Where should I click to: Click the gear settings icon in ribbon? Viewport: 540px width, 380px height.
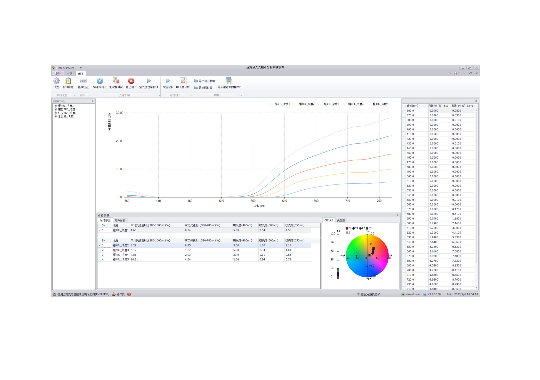pos(56,81)
